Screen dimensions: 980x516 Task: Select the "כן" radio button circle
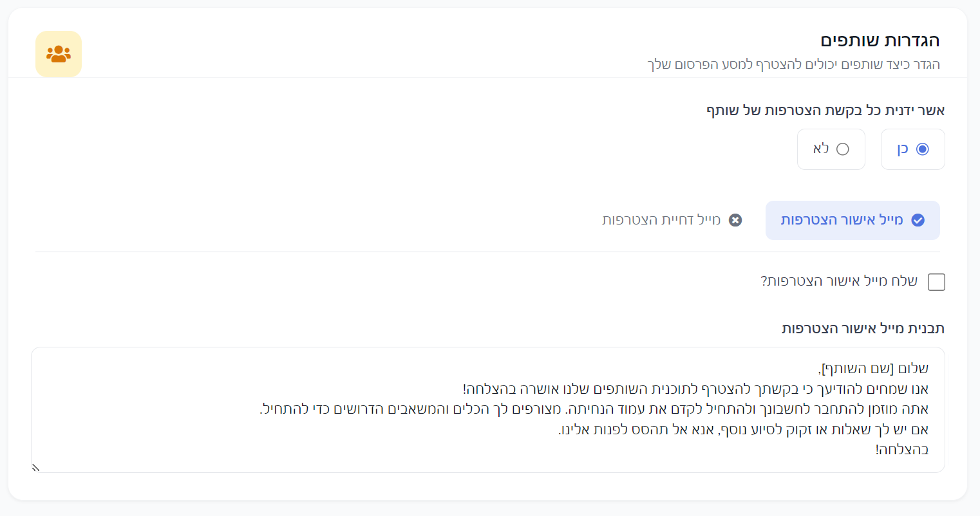point(923,149)
